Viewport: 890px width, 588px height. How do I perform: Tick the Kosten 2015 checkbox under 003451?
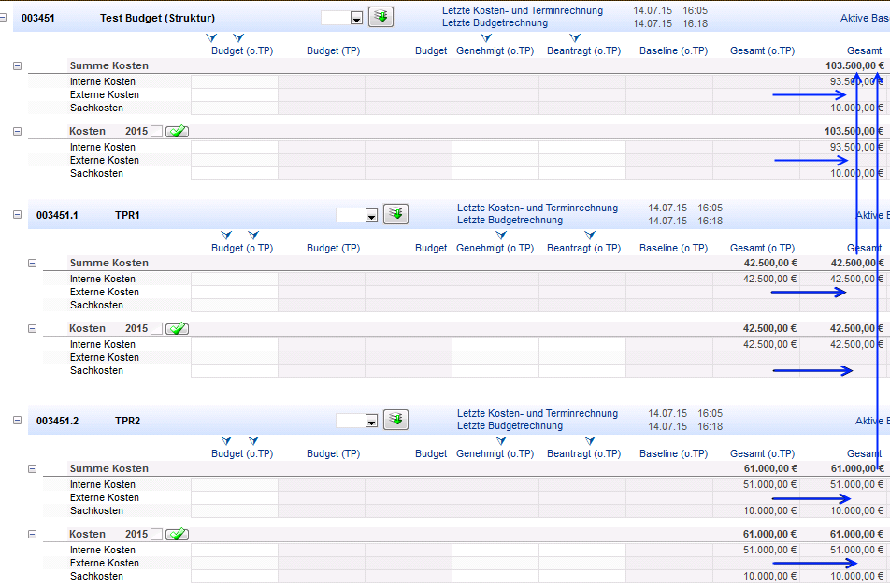point(156,132)
